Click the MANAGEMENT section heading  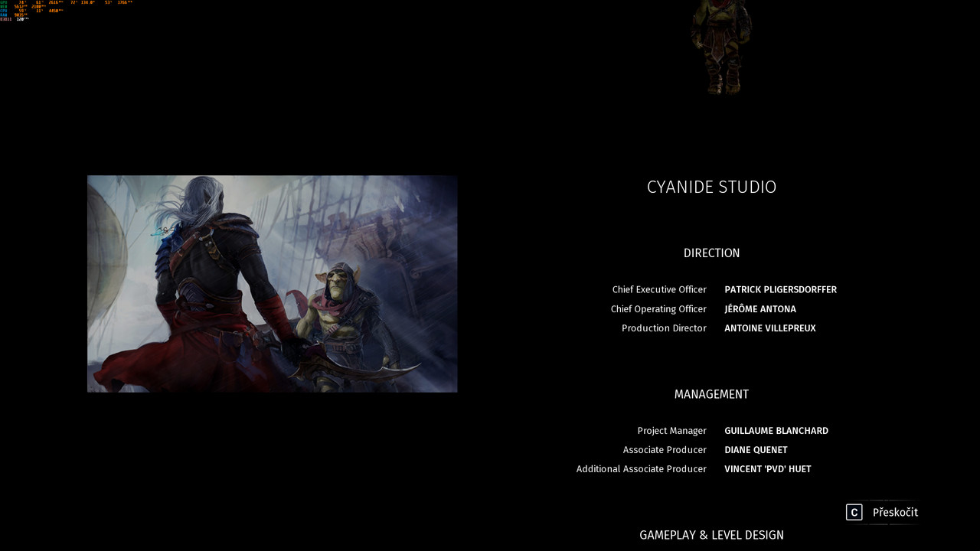pos(712,395)
